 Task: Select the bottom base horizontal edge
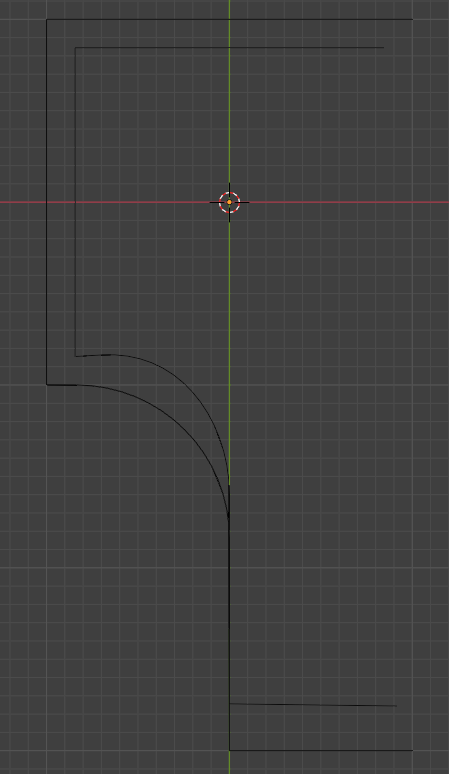point(321,750)
